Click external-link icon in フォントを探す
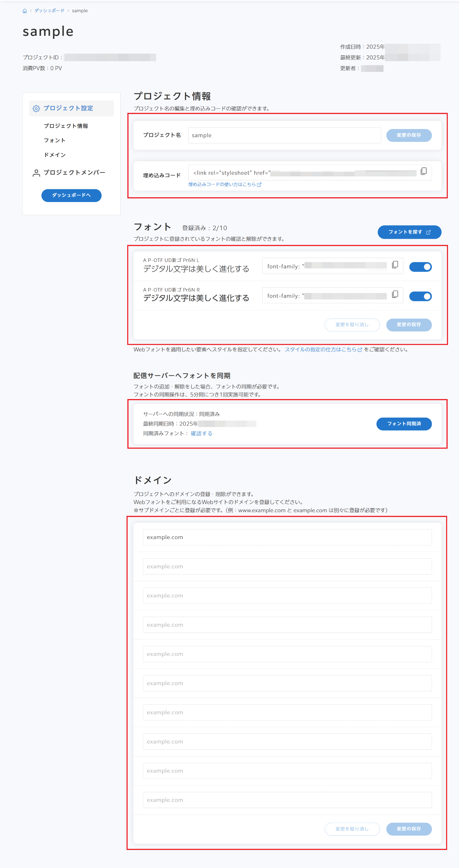The height and width of the screenshot is (868, 459). pos(428,232)
